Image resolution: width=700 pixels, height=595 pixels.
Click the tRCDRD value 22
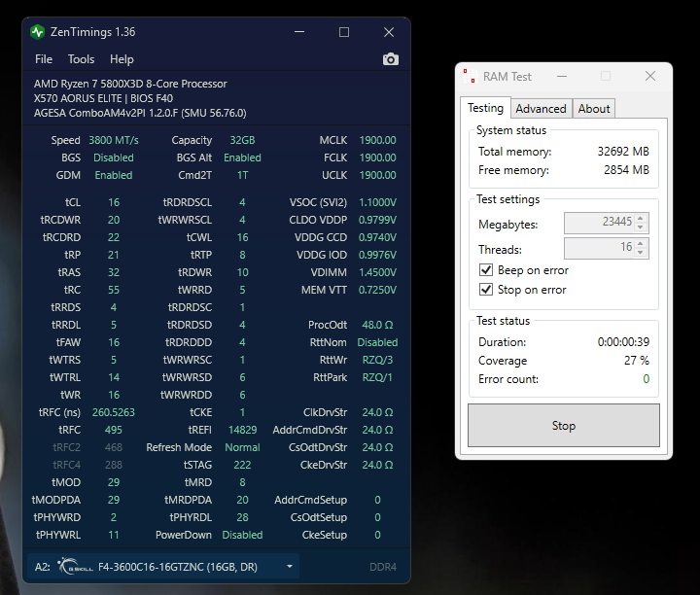coord(114,237)
